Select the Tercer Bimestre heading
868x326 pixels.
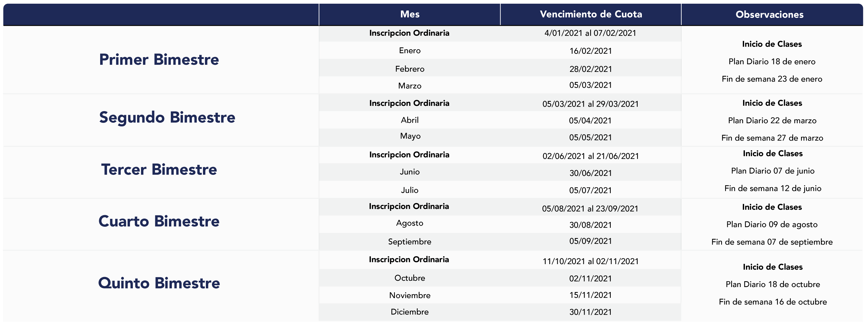tap(159, 169)
